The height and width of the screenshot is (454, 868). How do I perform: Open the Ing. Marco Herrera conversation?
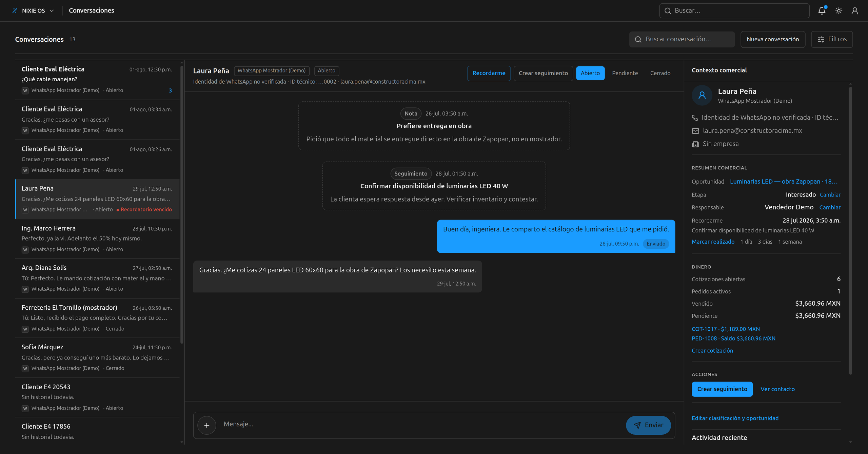pyautogui.click(x=97, y=239)
